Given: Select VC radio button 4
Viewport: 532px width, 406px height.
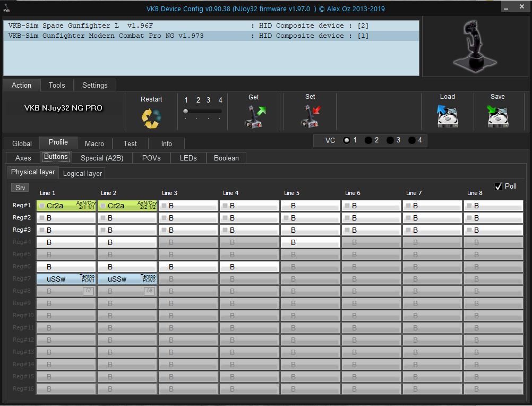Looking at the screenshot, I should point(412,140).
